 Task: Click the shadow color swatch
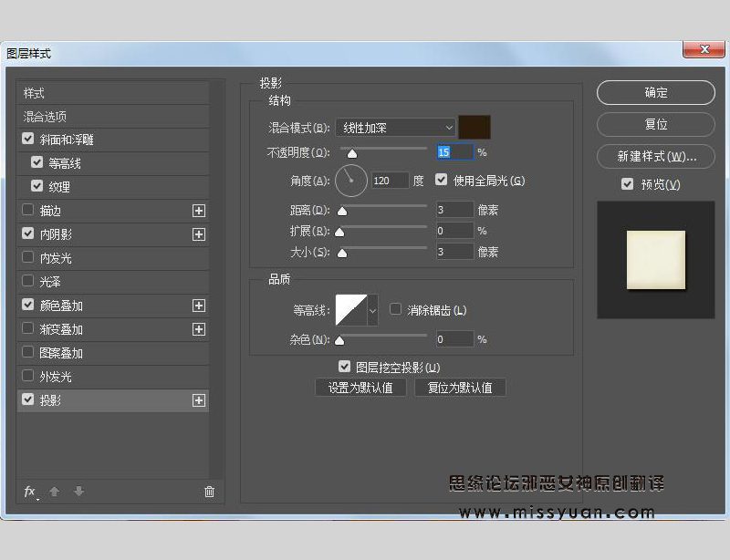[475, 127]
